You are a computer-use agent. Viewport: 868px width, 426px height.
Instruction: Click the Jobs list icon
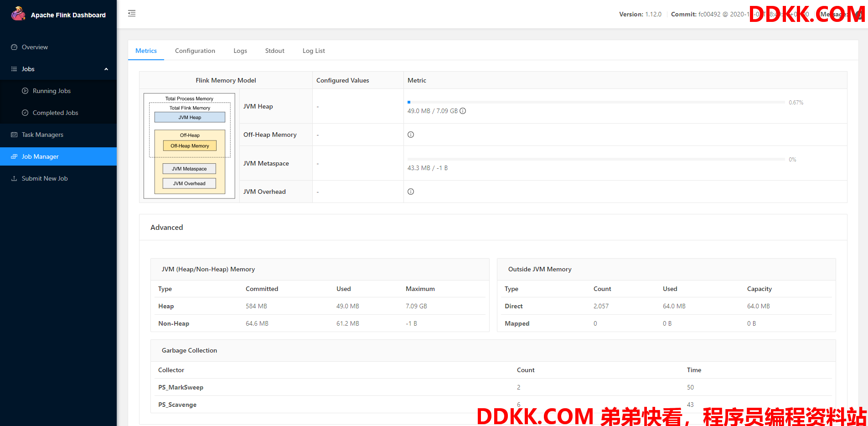point(14,69)
